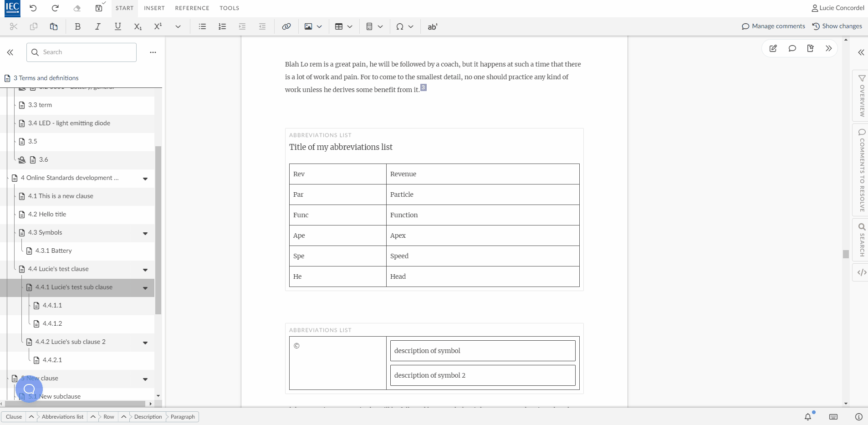868x425 pixels.
Task: Insert a hyperlink using link icon
Action: click(x=286, y=26)
